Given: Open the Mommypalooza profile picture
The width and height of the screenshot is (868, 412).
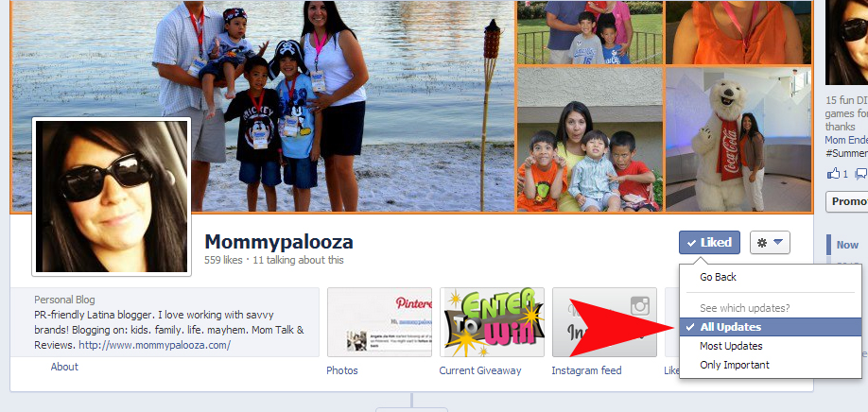Looking at the screenshot, I should pos(112,197).
